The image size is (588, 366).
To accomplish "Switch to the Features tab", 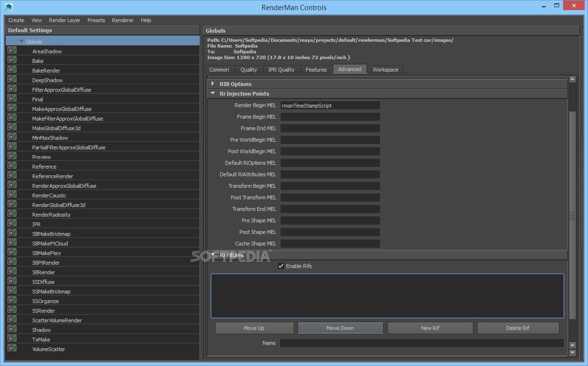I will click(x=316, y=70).
